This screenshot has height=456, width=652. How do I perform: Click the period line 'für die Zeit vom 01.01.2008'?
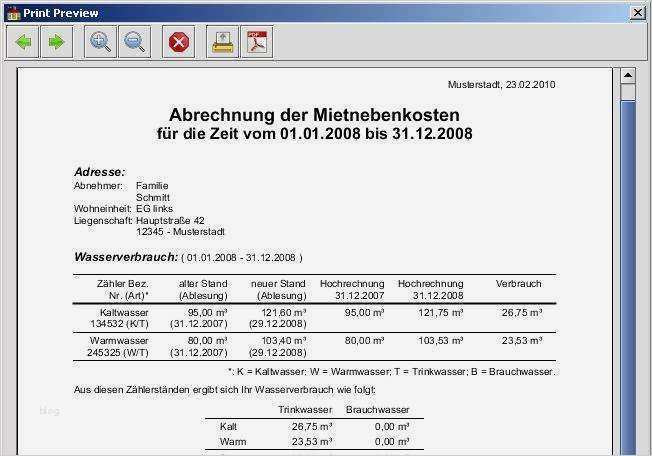click(258, 133)
